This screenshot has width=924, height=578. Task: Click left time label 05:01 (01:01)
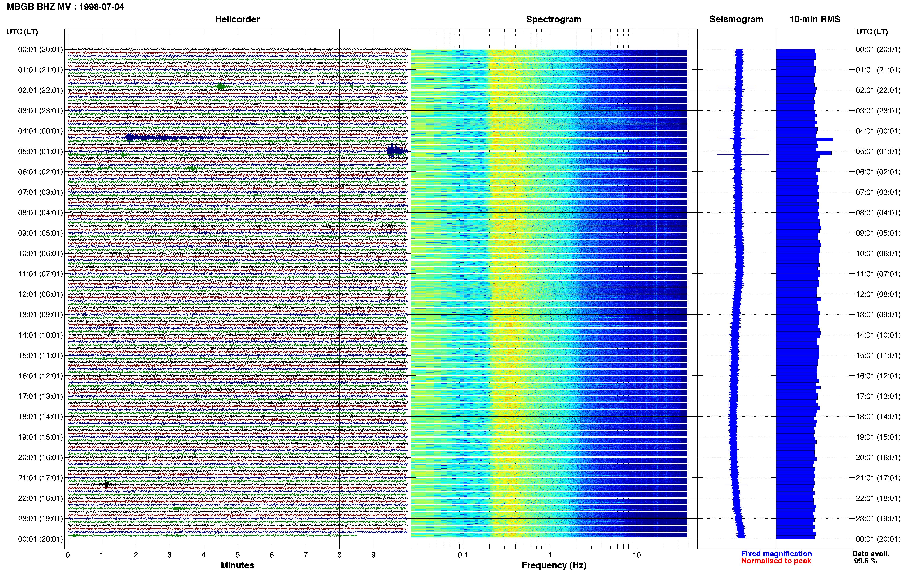(41, 151)
